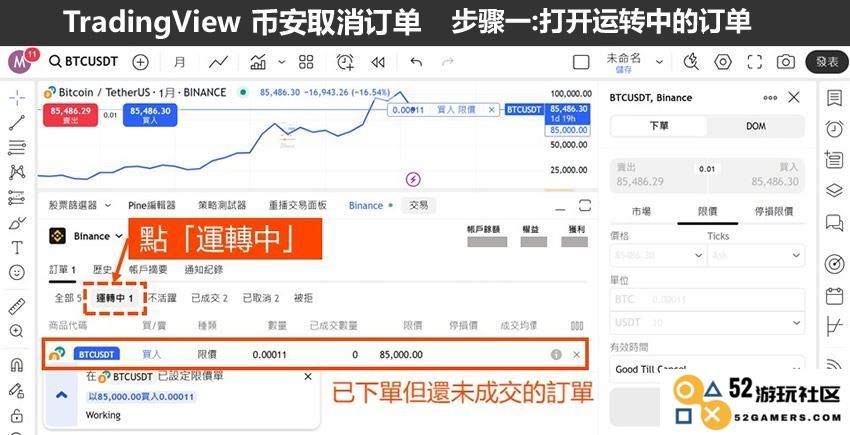Expand the indicators dropdown arrow
Screen dimensions: 850x435
pyautogui.click(x=281, y=62)
